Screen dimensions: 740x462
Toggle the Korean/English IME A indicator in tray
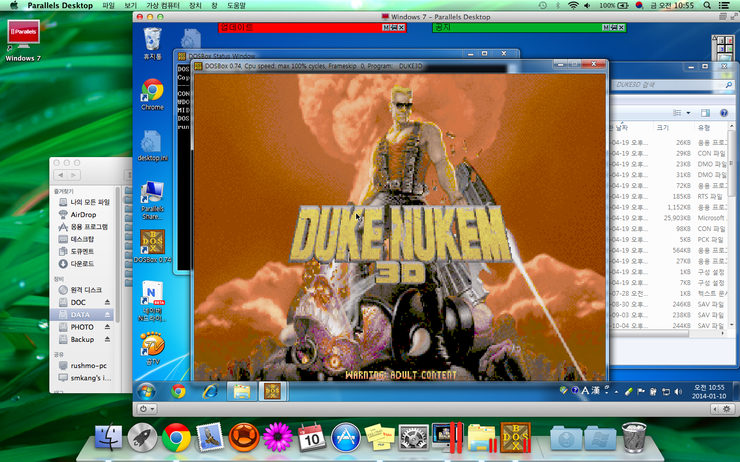coord(585,390)
